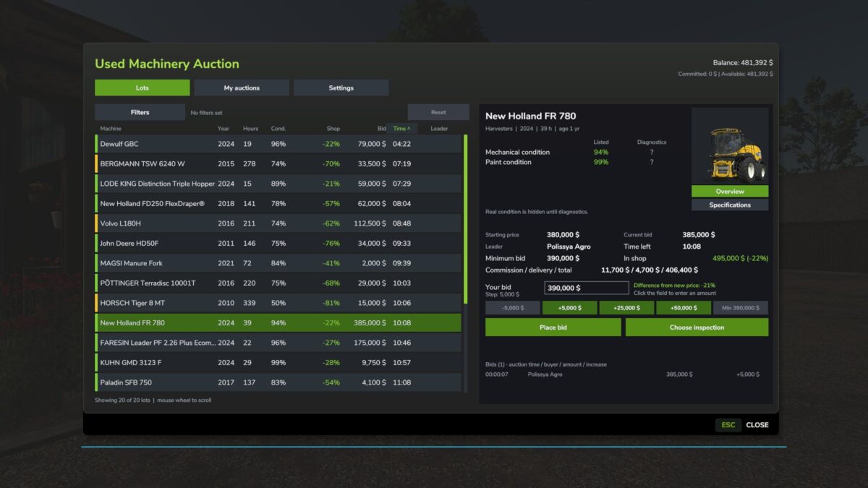
Task: Set bid to Min 390,000 $
Action: [x=741, y=308]
